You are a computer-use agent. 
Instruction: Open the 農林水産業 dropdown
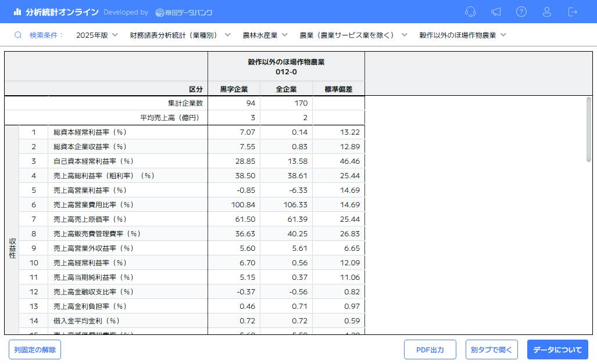click(264, 35)
